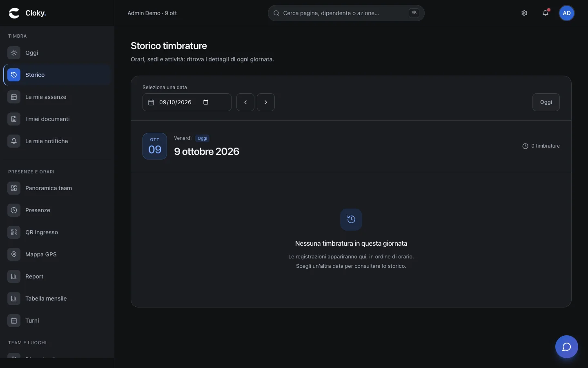588x368 pixels.
Task: Go to the next day
Action: click(x=266, y=102)
